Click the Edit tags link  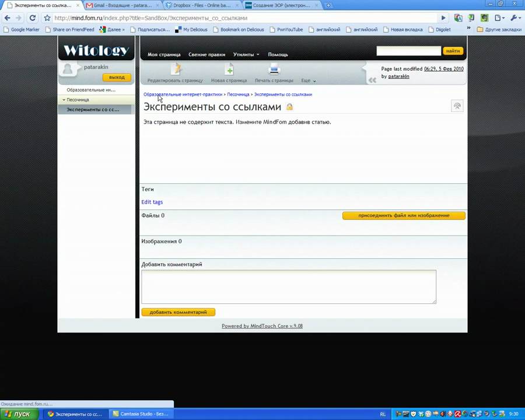tap(152, 202)
